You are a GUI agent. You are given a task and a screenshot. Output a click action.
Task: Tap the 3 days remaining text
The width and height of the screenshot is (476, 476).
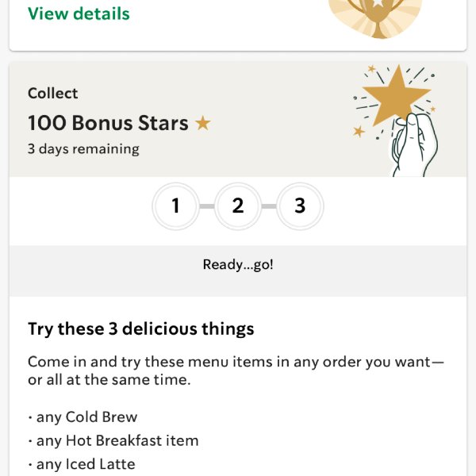coord(83,149)
